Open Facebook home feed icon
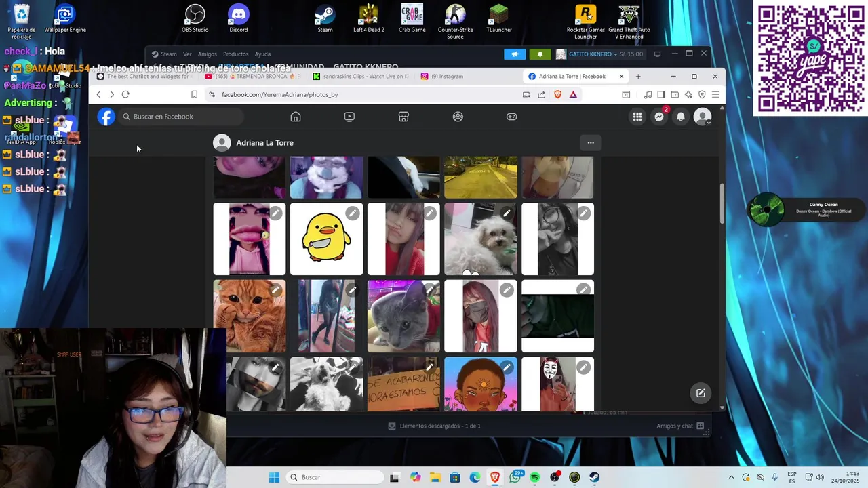The width and height of the screenshot is (868, 488). (x=296, y=117)
